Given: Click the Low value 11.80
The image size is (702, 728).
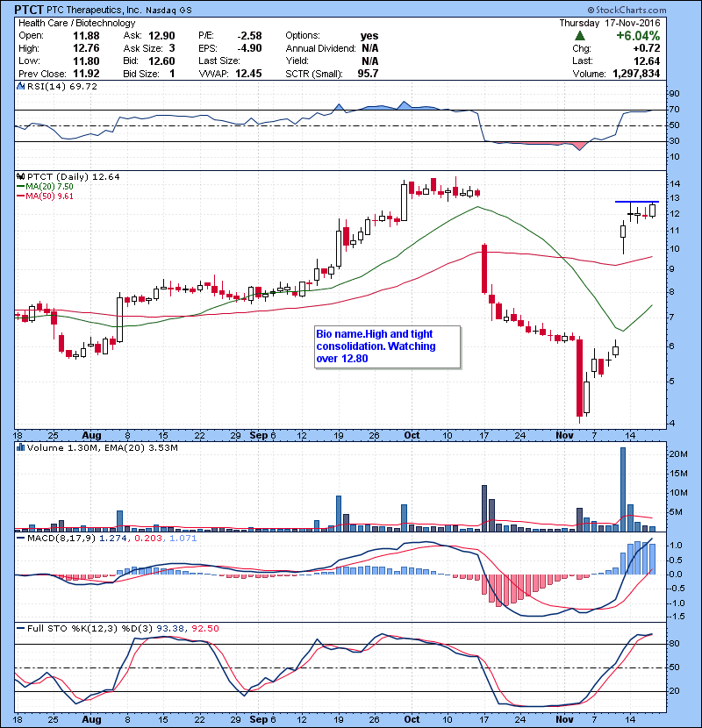Looking at the screenshot, I should [x=86, y=61].
